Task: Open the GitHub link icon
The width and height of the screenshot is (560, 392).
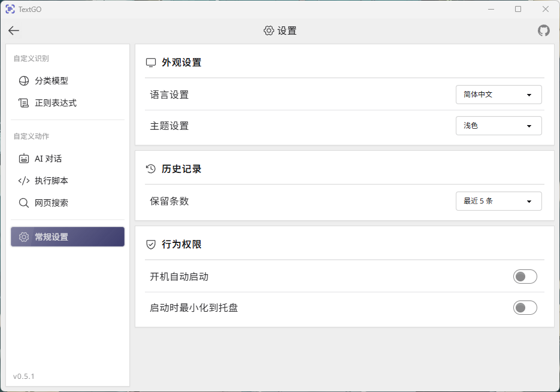Action: click(543, 31)
